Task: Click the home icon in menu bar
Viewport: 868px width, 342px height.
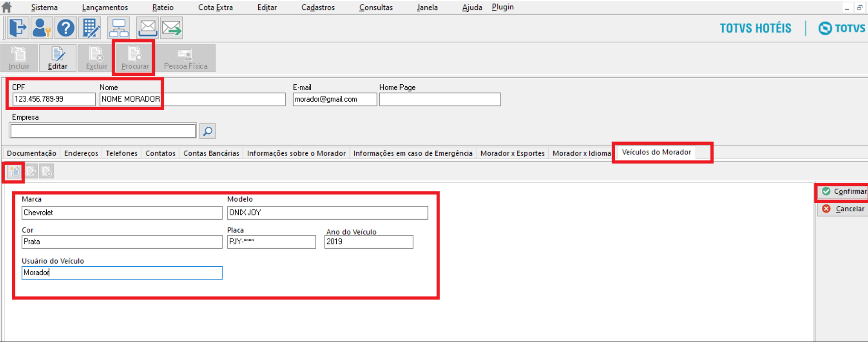Action: (x=7, y=7)
